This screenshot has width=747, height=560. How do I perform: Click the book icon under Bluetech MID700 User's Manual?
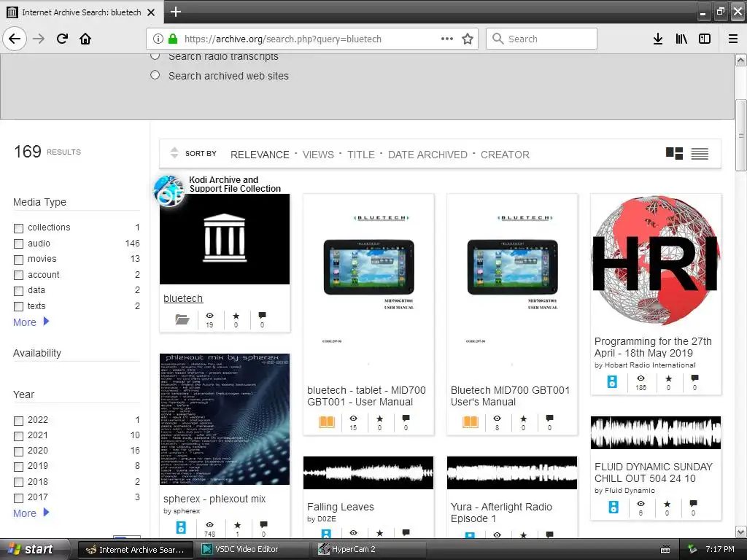471,421
